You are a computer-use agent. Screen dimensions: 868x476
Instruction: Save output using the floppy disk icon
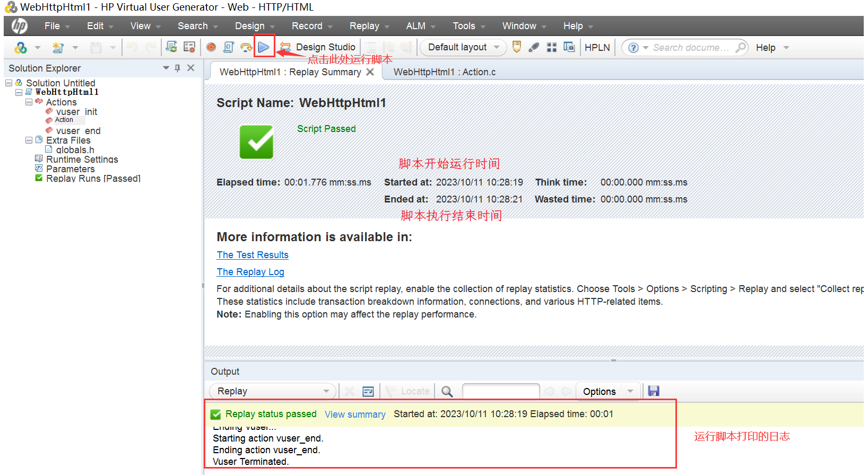[654, 391]
